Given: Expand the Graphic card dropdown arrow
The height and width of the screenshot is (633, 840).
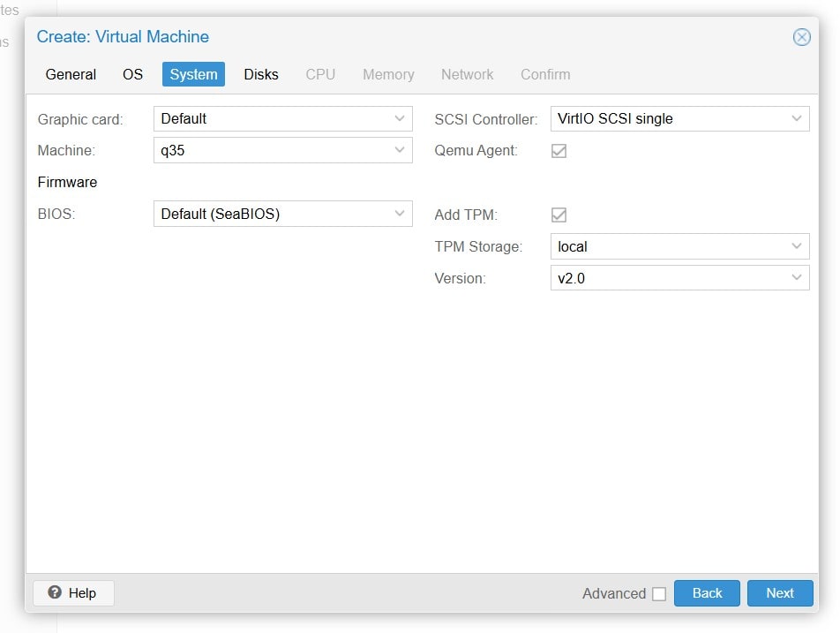Looking at the screenshot, I should (x=400, y=118).
